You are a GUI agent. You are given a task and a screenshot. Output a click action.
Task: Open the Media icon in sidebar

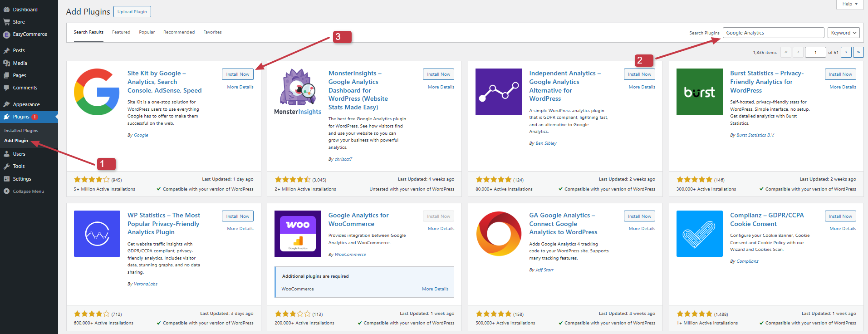tap(6, 63)
